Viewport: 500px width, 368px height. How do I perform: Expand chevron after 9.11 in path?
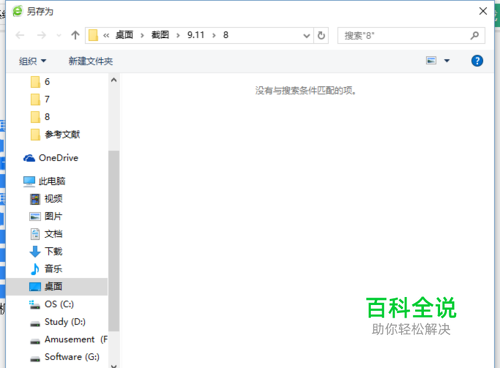point(214,35)
